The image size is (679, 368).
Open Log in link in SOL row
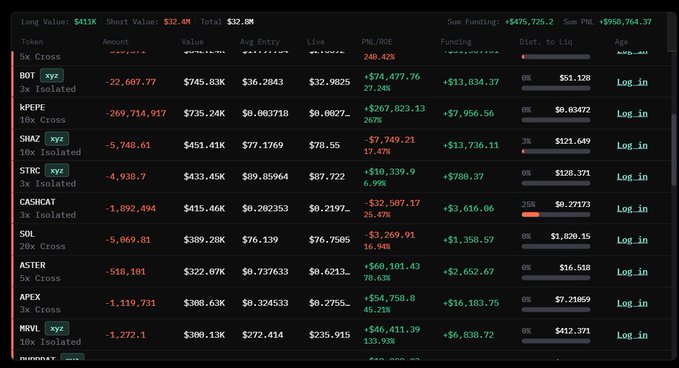(x=632, y=240)
